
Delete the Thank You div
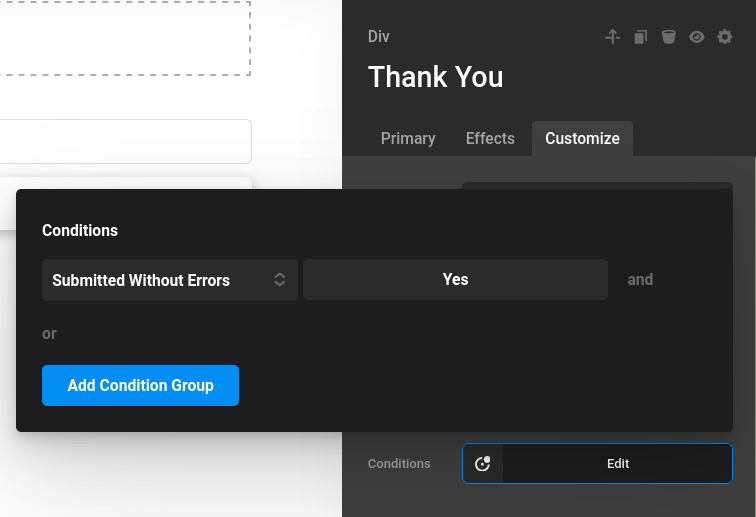(669, 37)
